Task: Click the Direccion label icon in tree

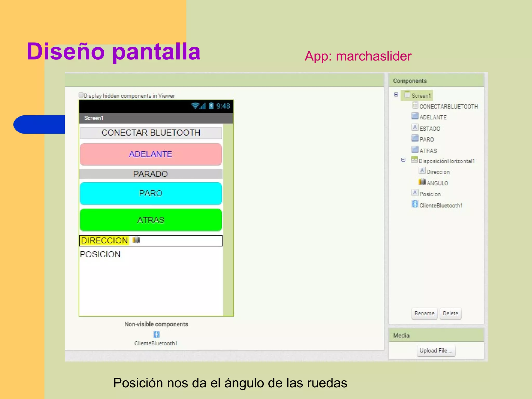Action: 422,171
